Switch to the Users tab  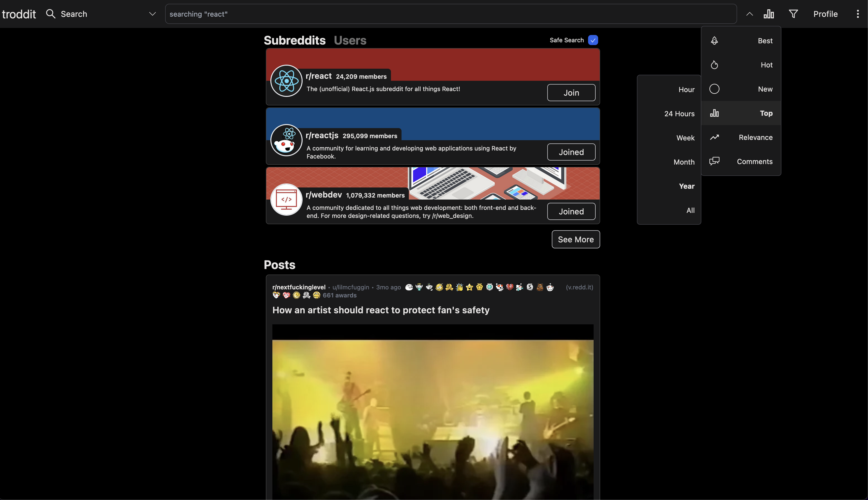pyautogui.click(x=350, y=41)
